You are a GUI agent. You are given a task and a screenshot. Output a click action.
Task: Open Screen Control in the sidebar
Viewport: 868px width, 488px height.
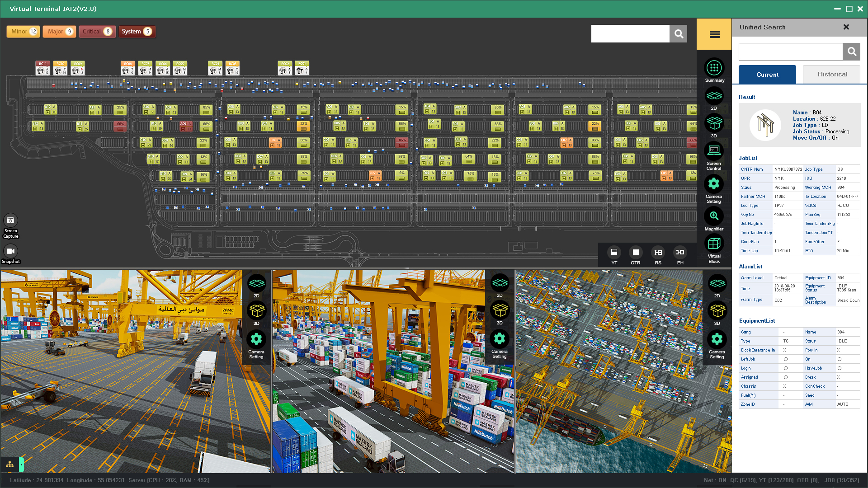(x=714, y=151)
